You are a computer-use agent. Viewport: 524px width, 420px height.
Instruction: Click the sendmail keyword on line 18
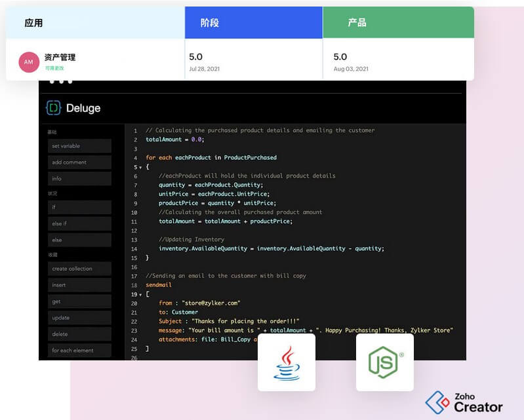pos(159,285)
